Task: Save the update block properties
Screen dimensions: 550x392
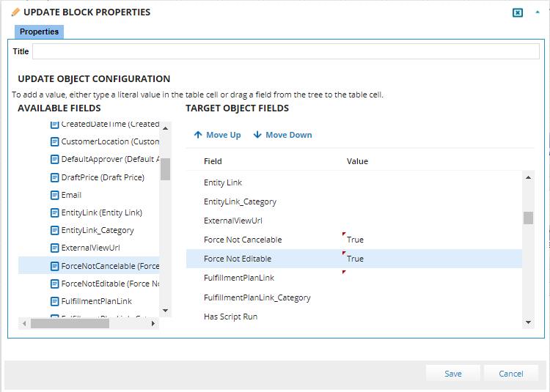Action: [x=452, y=374]
